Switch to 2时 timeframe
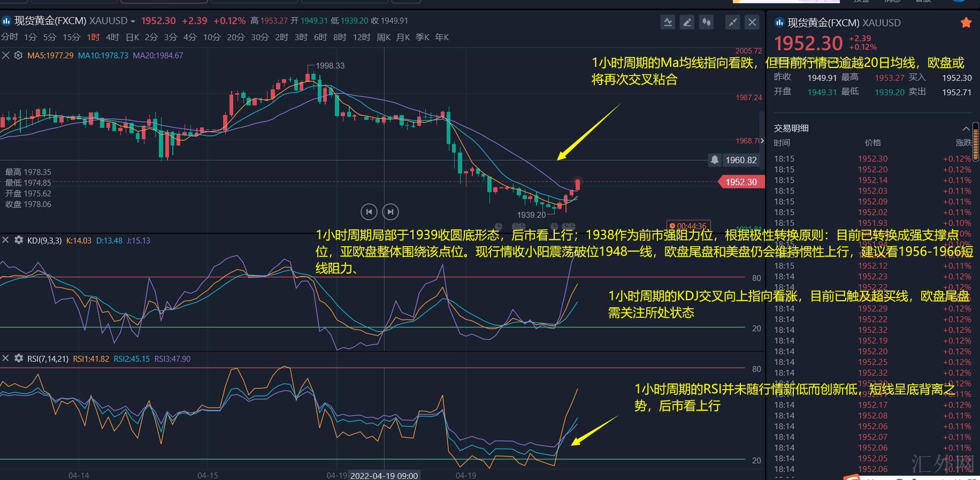Viewport: 980px width, 480px height. tap(281, 37)
